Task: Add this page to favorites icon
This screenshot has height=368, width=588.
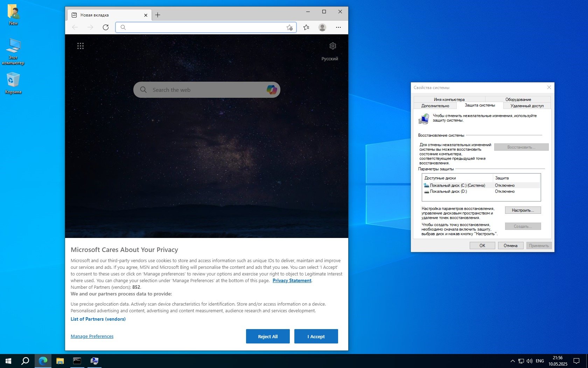Action: pos(289,27)
